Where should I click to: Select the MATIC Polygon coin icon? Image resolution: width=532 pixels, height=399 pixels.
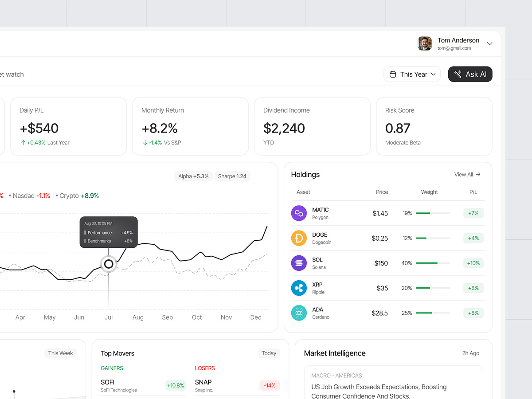pyautogui.click(x=299, y=213)
